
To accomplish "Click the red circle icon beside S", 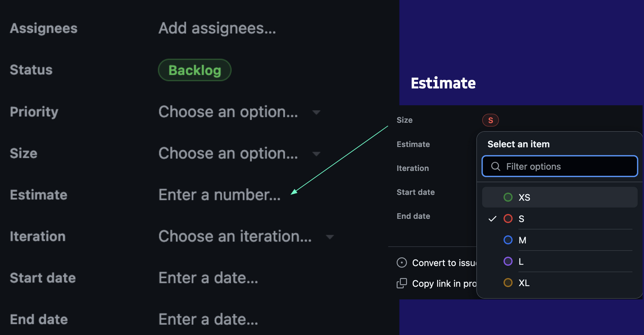I will (508, 219).
